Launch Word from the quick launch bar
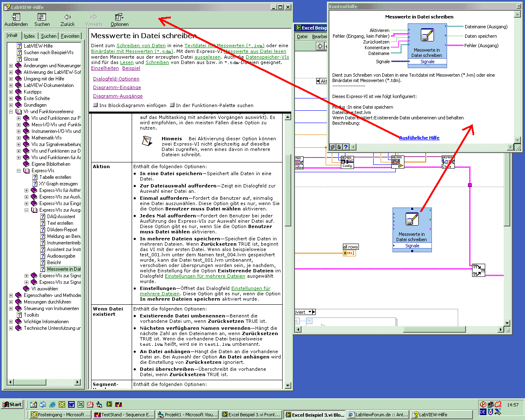The image size is (525, 420). [71, 404]
